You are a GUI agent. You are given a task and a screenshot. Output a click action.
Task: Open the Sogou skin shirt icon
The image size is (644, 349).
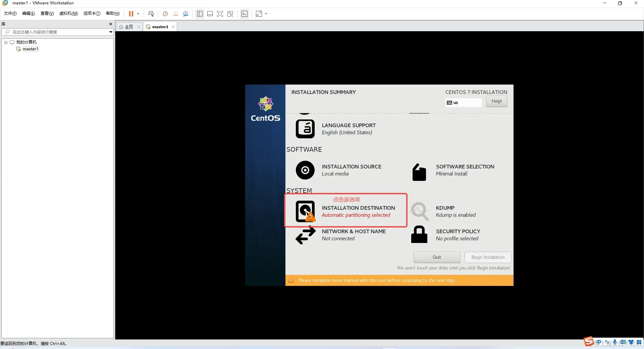click(x=631, y=342)
